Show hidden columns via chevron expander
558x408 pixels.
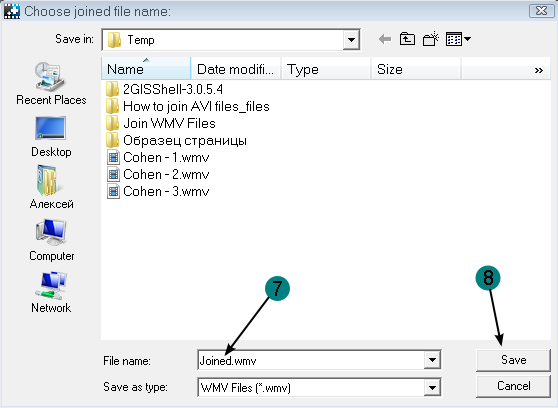click(539, 70)
